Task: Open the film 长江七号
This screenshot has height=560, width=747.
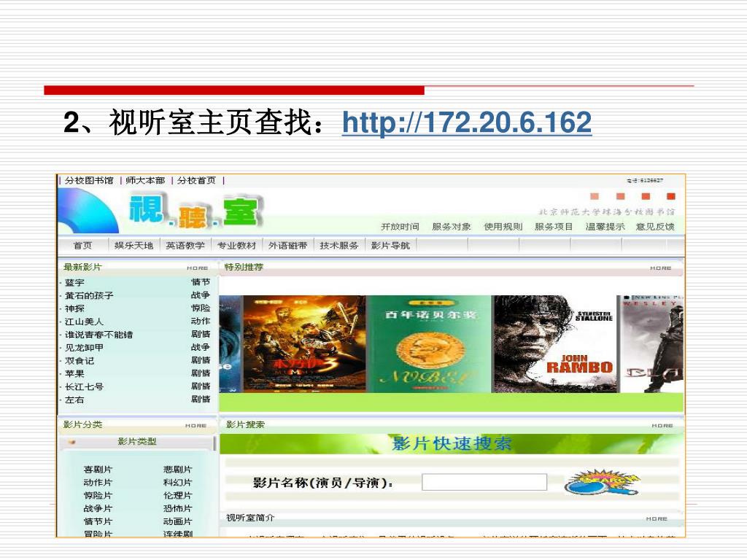Action: click(x=84, y=386)
